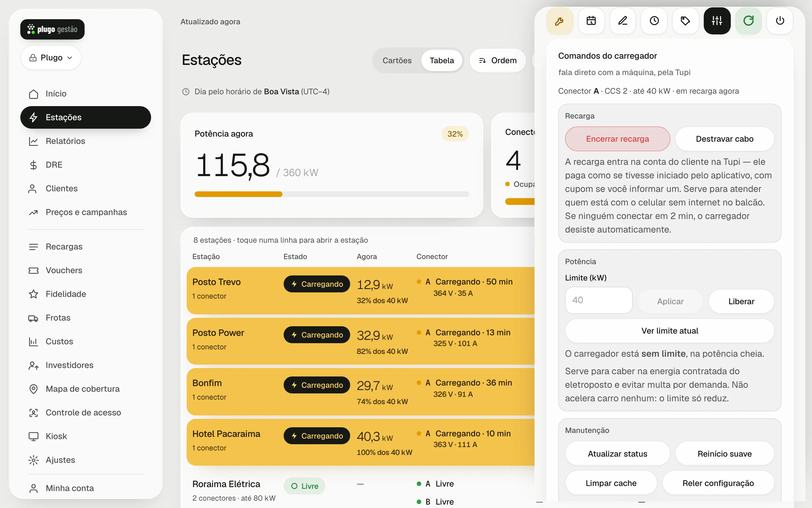The width and height of the screenshot is (812, 508).
Task: Open Controle de acesso
Action: coord(85,413)
